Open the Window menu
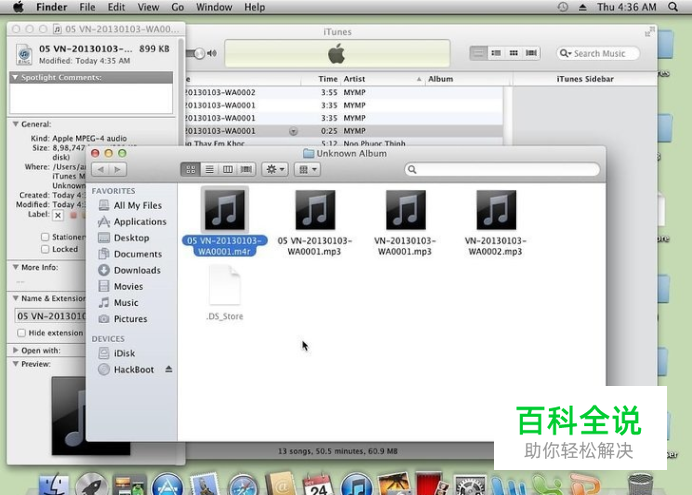 [x=214, y=7]
